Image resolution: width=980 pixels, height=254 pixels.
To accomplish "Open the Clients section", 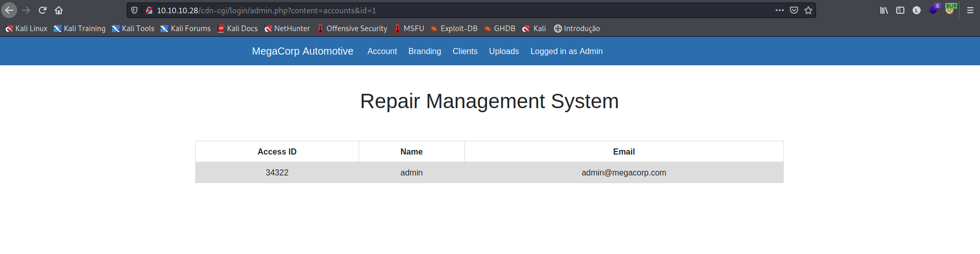I will point(465,51).
